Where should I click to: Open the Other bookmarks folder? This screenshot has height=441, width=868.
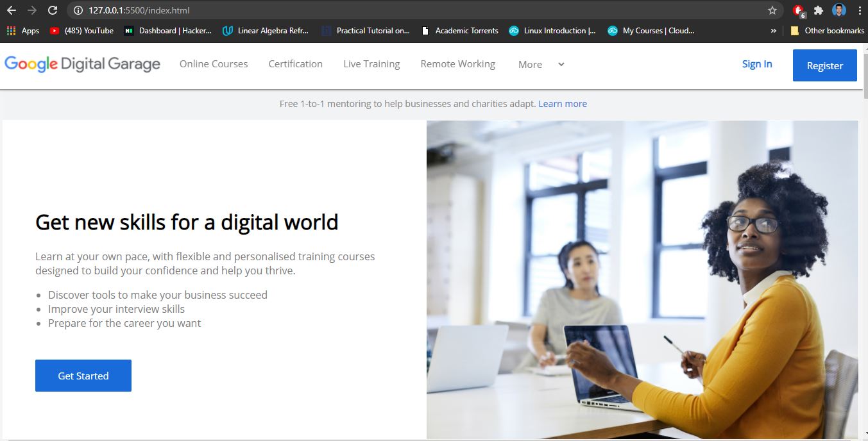[x=827, y=30]
